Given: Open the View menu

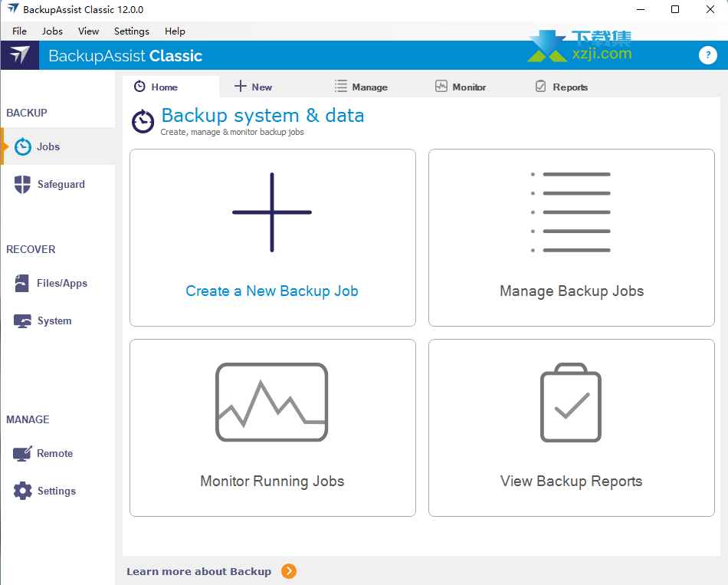Looking at the screenshot, I should click(88, 31).
